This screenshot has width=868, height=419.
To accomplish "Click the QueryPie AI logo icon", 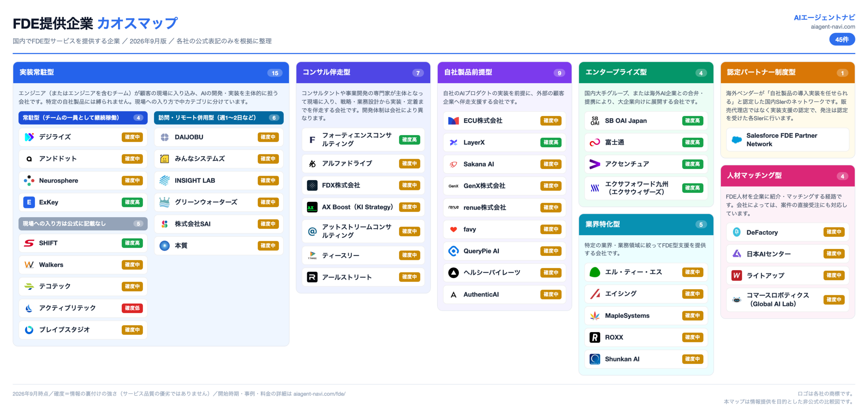I will pos(453,251).
